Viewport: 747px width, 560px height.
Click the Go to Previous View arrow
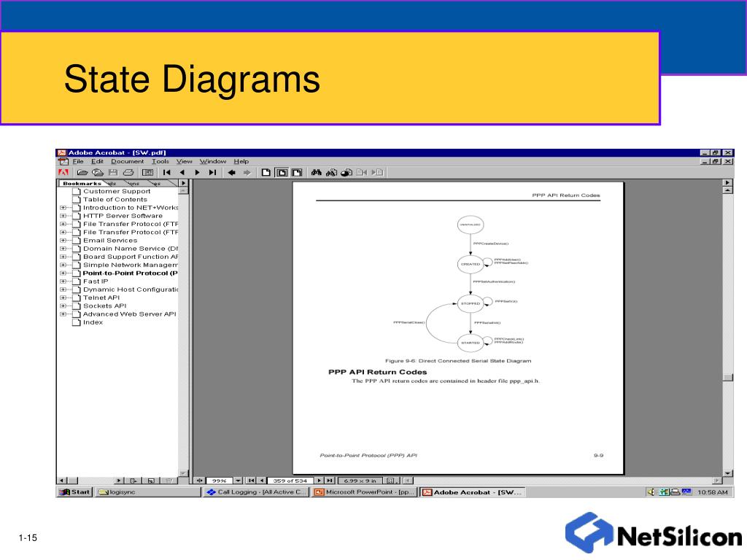point(231,172)
